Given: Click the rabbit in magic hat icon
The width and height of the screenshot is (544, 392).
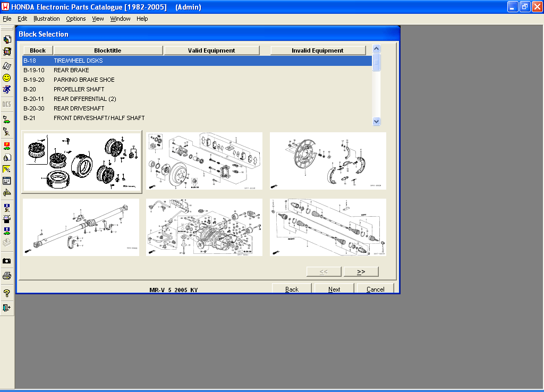Looking at the screenshot, I should point(6,219).
